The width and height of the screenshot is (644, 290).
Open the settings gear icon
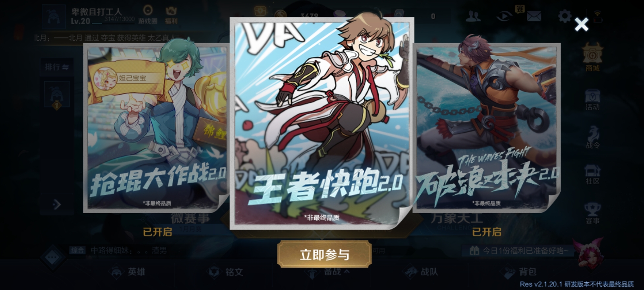[565, 17]
